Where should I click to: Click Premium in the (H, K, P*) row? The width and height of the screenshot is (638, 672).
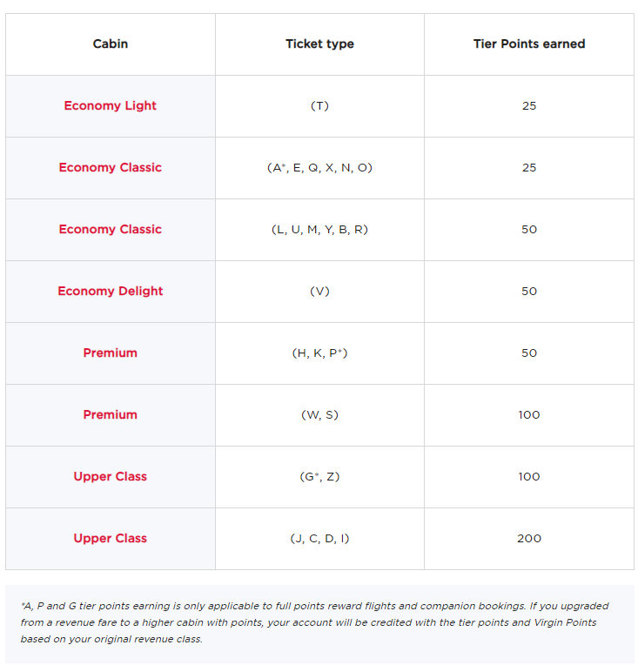111,353
